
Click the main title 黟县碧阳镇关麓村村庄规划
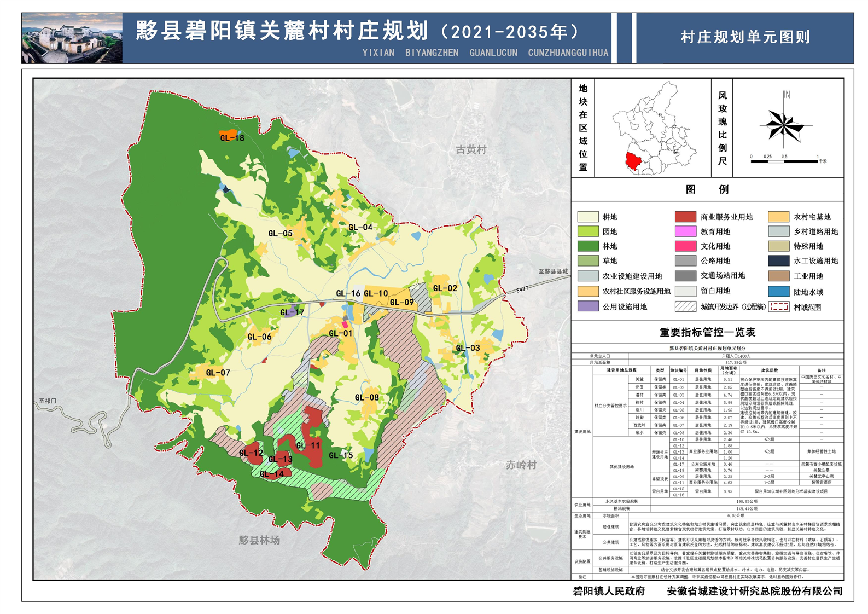click(282, 31)
